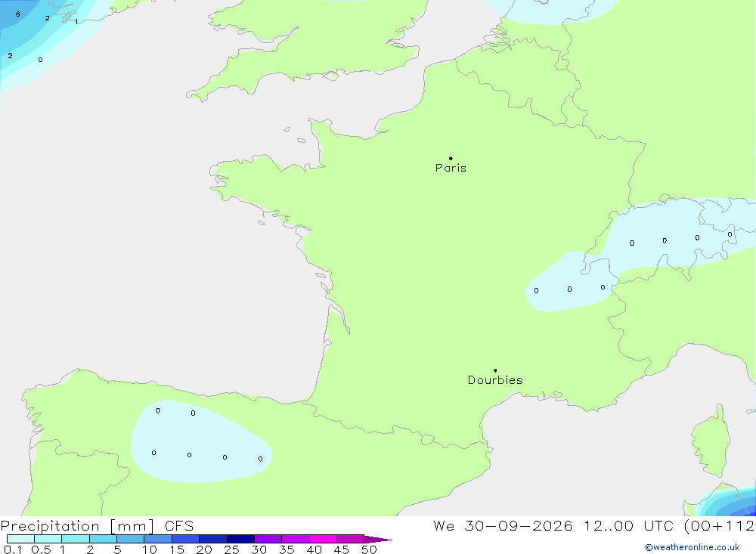The image size is (756, 554).
Task: Click the Dourbies city label
Action: pos(495,380)
